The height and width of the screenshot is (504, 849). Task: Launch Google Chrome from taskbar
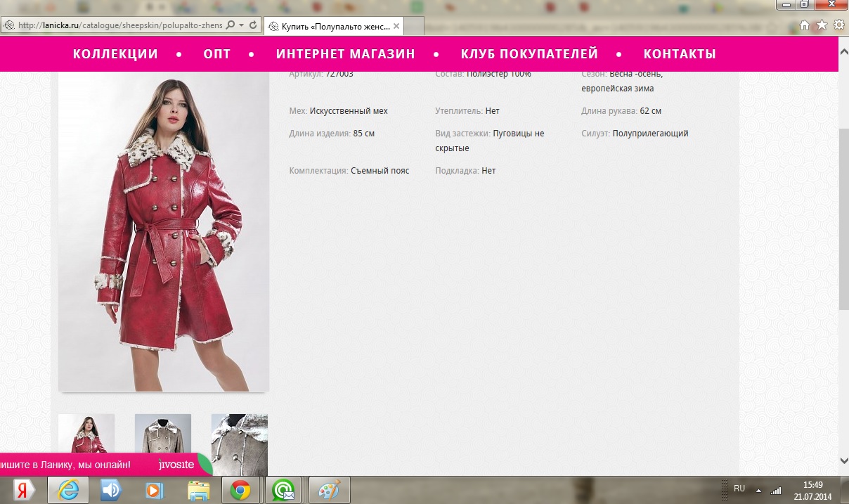[x=241, y=490]
